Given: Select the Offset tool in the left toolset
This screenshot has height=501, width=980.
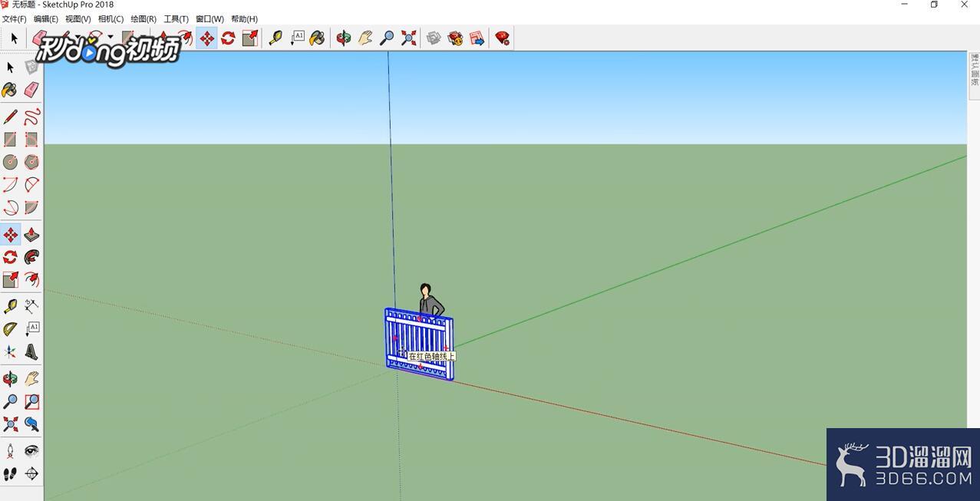Looking at the screenshot, I should (x=31, y=280).
